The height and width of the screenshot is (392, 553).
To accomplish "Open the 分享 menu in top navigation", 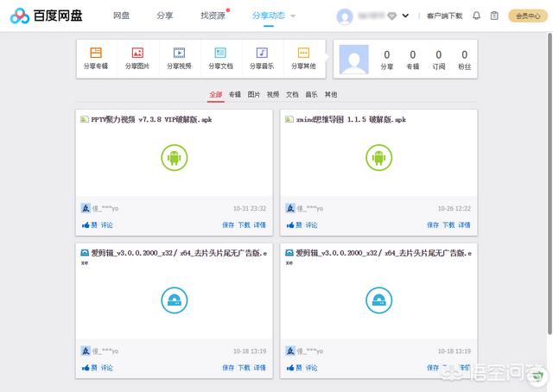I will [165, 16].
